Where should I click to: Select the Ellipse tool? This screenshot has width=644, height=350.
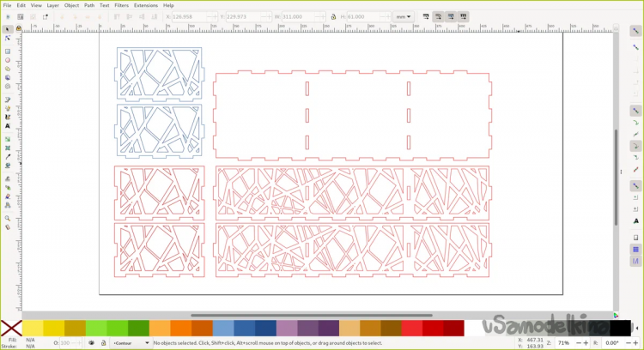tap(8, 60)
